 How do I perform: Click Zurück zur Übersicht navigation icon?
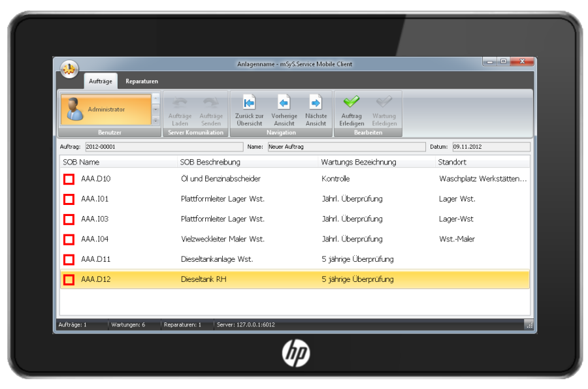pyautogui.click(x=249, y=110)
